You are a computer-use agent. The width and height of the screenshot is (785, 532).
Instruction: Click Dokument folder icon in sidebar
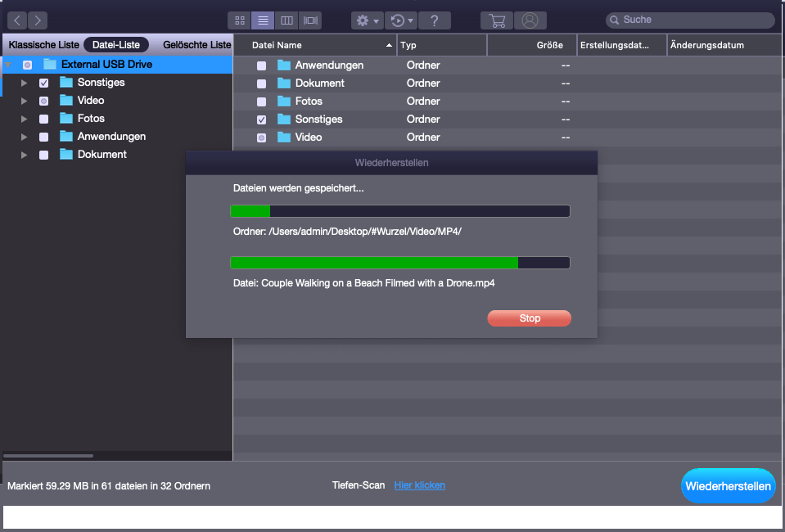pos(66,154)
